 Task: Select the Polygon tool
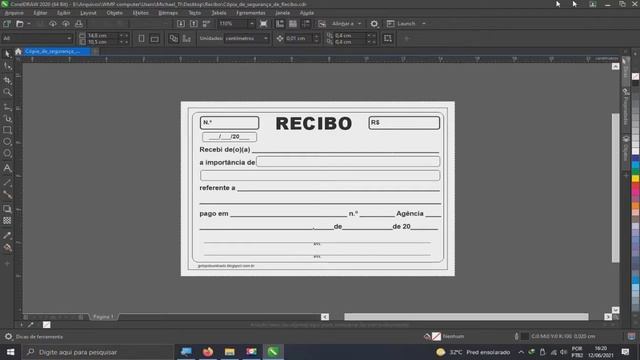click(7, 153)
